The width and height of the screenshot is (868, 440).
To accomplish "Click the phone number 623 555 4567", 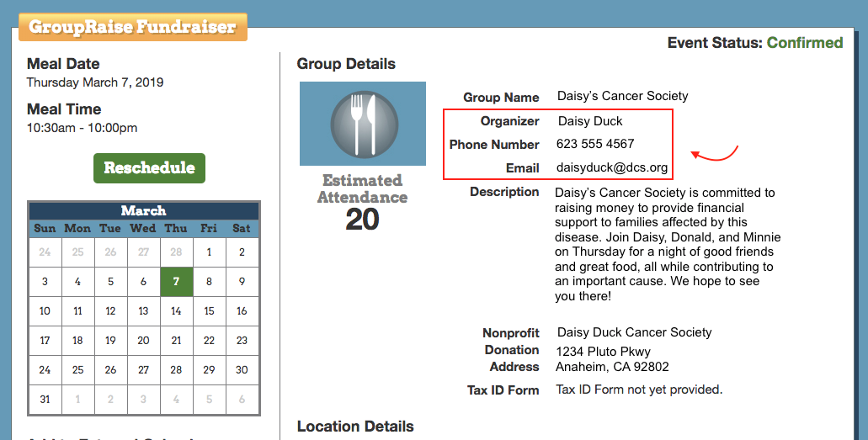I will point(595,144).
